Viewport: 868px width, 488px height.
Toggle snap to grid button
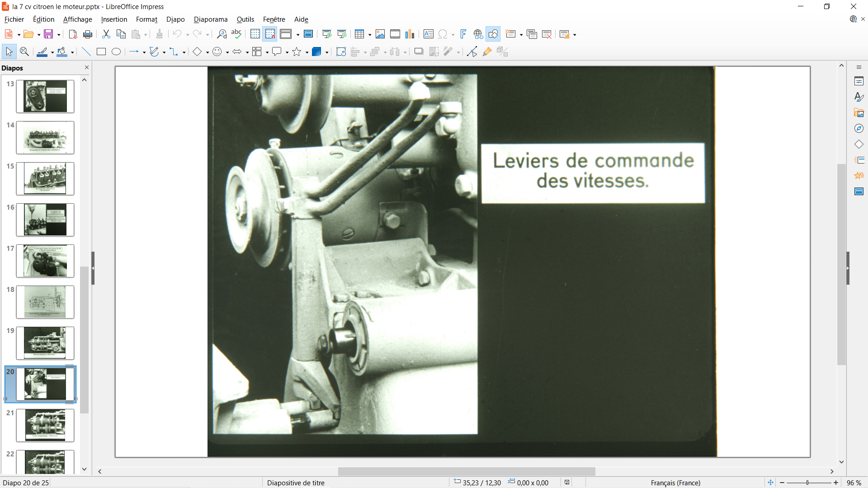(x=270, y=34)
